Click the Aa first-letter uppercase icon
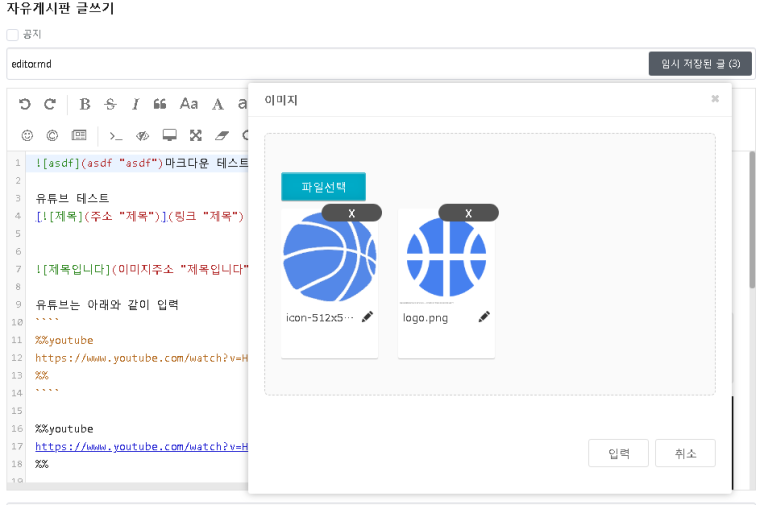 (189, 104)
